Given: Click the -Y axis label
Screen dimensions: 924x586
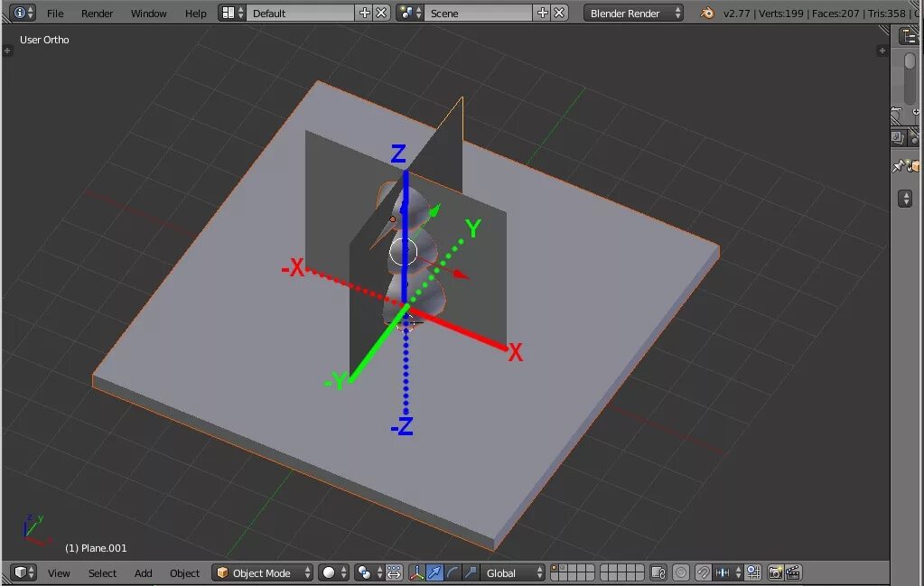Looking at the screenshot, I should (335, 380).
